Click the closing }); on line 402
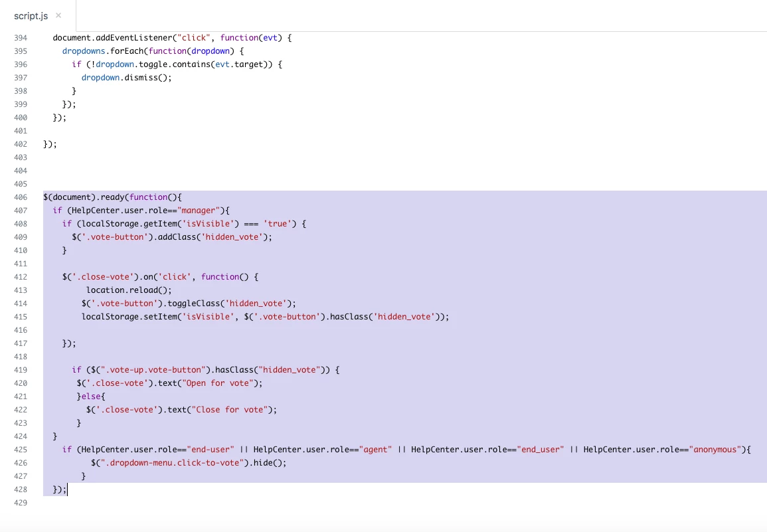Screen dimensions: 767x532 coord(50,144)
